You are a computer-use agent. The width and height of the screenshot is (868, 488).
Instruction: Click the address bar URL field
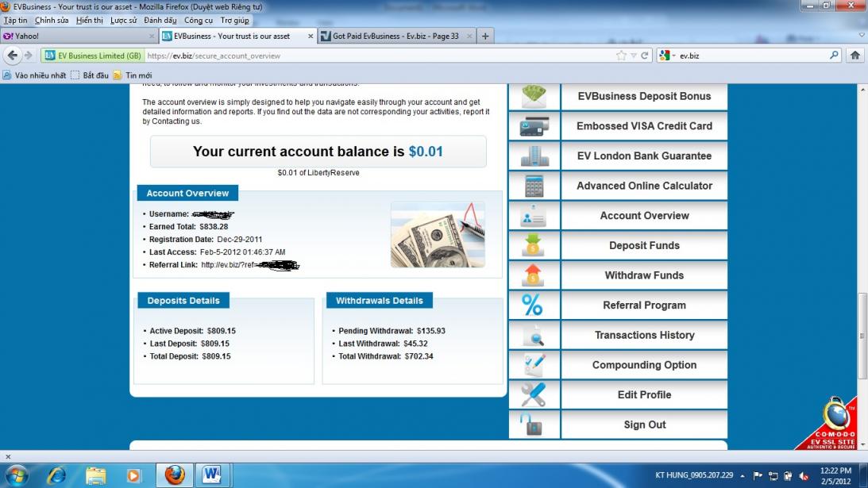[379, 56]
